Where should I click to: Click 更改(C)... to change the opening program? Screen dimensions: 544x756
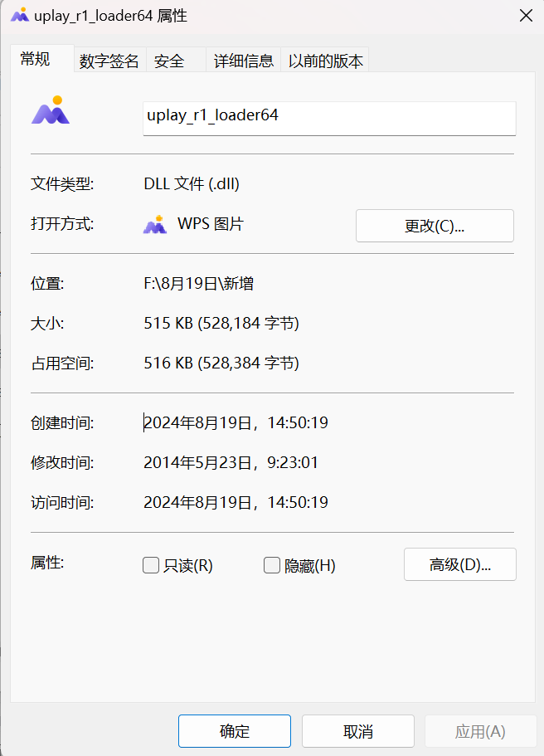pyautogui.click(x=435, y=226)
